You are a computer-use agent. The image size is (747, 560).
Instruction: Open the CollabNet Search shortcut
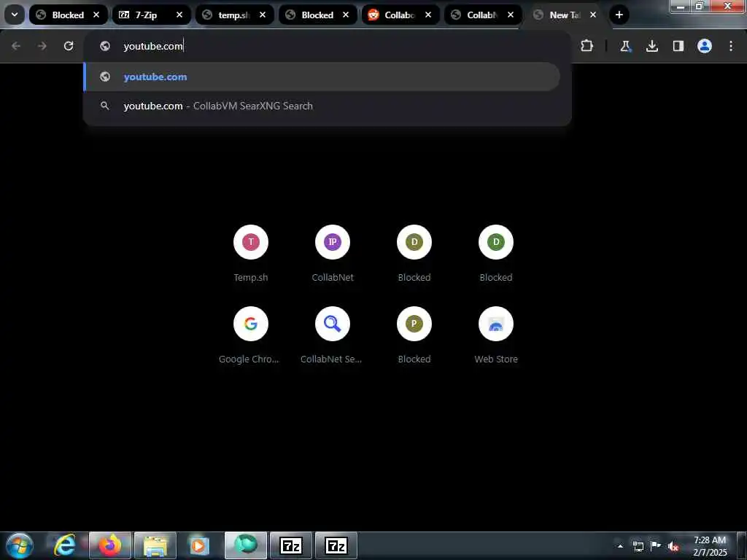click(x=333, y=335)
